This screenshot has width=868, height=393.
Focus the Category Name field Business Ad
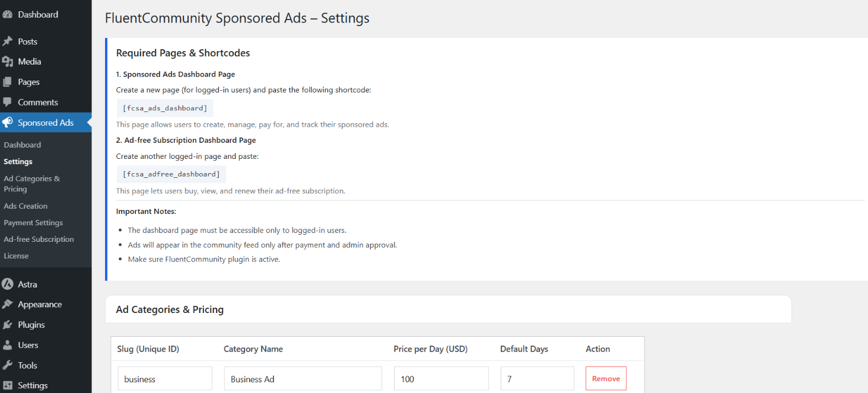(x=303, y=378)
